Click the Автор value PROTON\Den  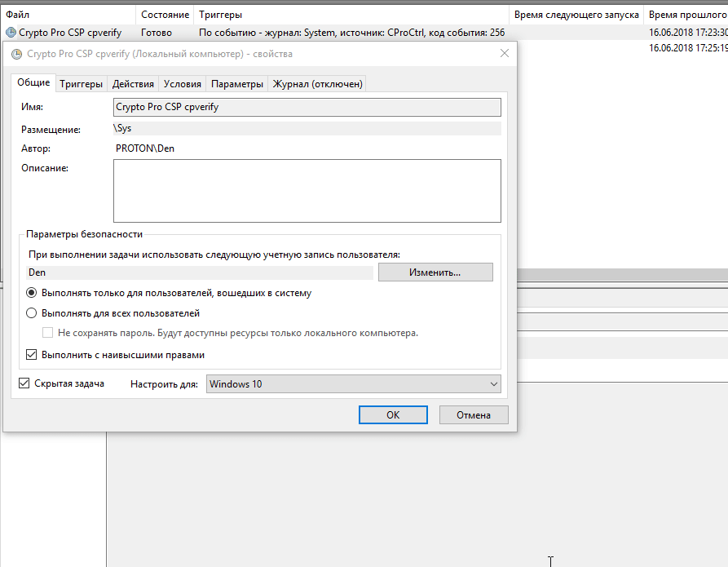click(x=145, y=148)
